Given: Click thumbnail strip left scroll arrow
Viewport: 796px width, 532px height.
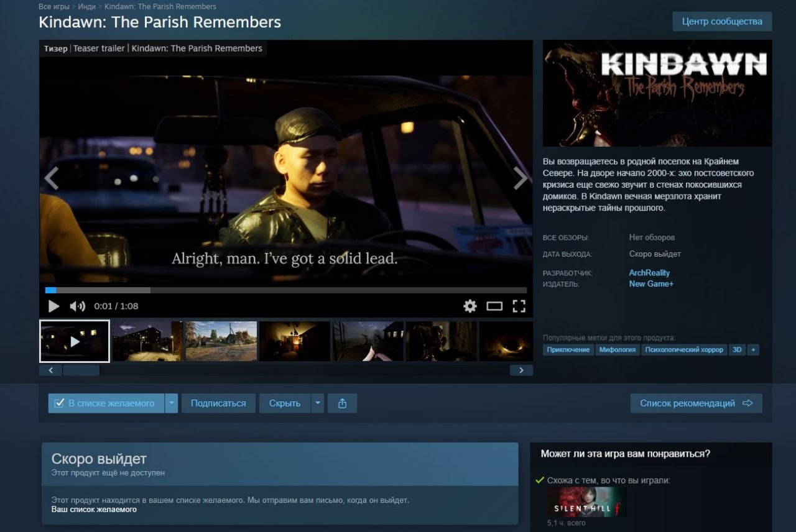Looking at the screenshot, I should click(50, 370).
